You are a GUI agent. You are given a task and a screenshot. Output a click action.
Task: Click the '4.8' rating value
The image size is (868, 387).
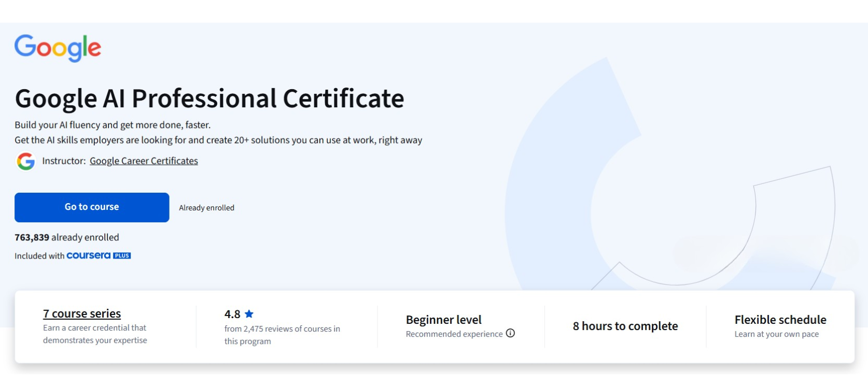pos(232,314)
